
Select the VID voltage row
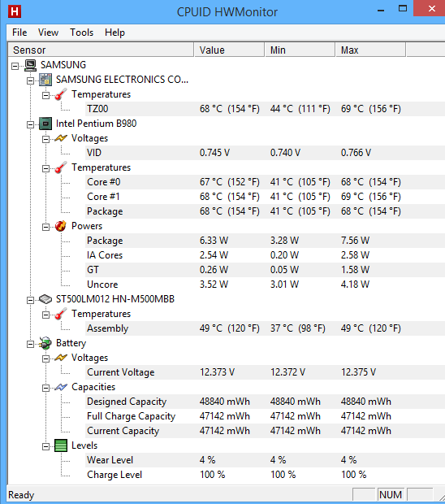[266, 153]
